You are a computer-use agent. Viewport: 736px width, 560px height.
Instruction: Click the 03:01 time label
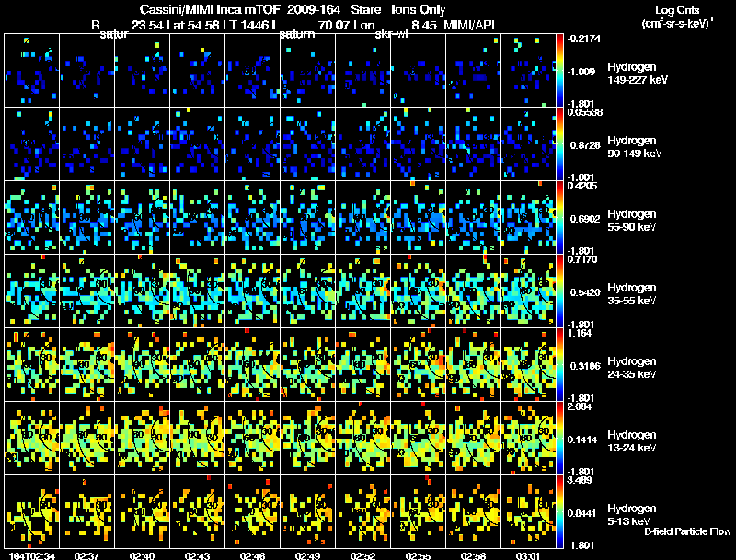coord(528,556)
